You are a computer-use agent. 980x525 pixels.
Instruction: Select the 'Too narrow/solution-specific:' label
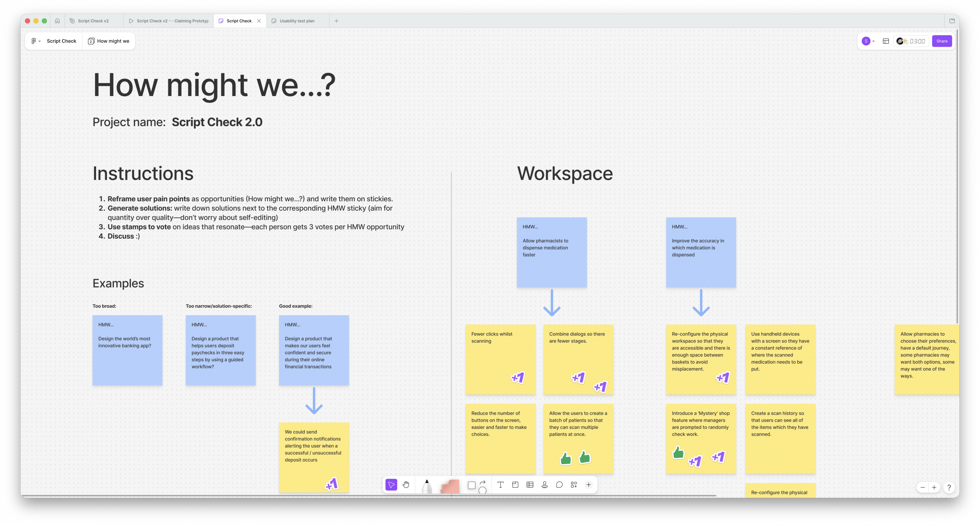(x=219, y=306)
